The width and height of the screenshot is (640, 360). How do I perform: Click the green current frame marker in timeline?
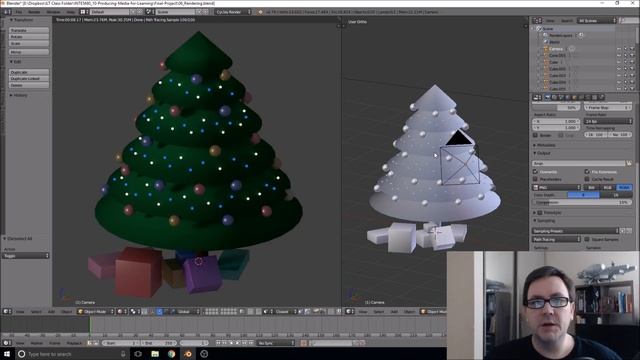coord(90,326)
